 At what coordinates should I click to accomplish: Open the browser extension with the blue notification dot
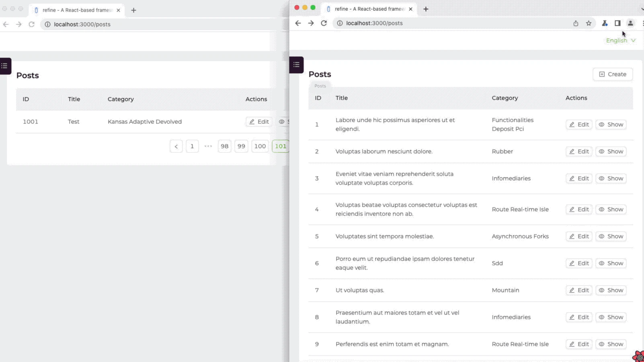604,23
